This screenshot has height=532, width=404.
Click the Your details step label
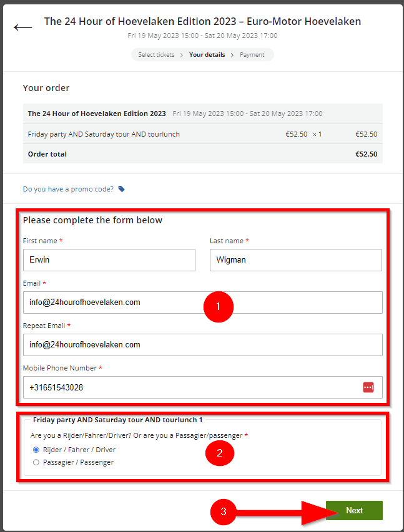pyautogui.click(x=207, y=55)
